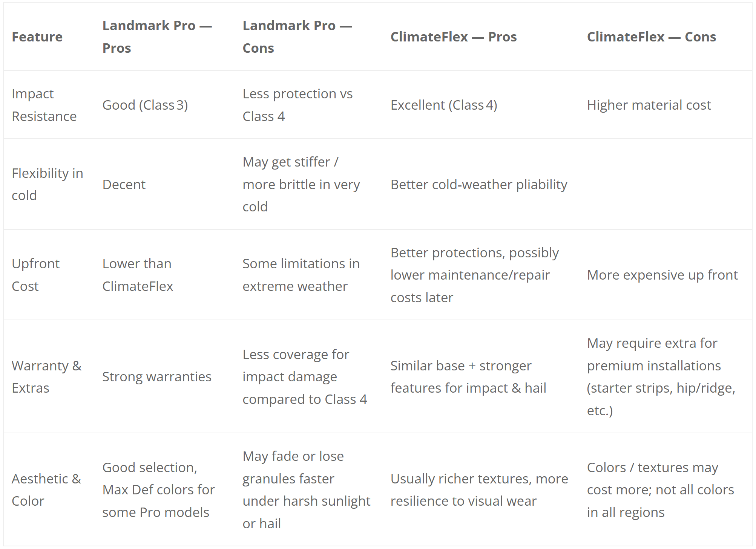Viewport: 756px width, 549px height.
Task: Click the "Excellent (Class 4)" cell
Action: (444, 105)
